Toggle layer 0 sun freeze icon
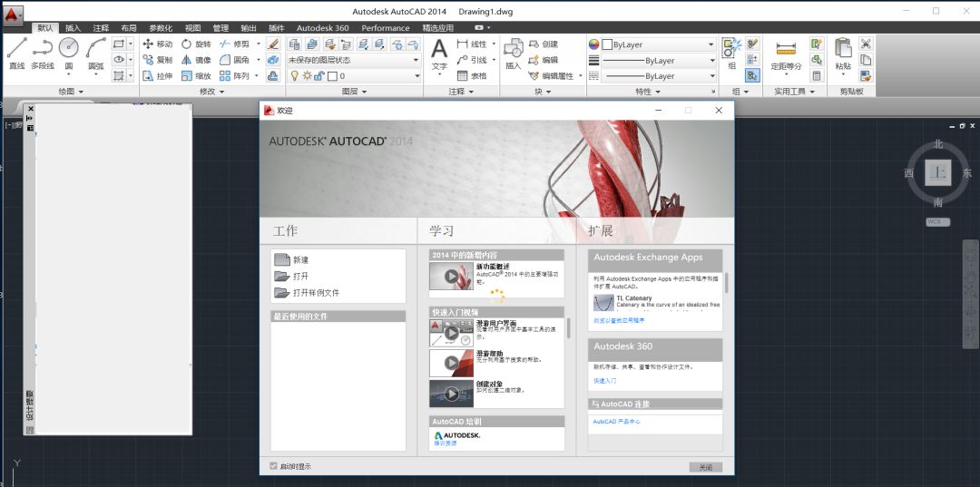The height and width of the screenshot is (487, 980). 307,75
